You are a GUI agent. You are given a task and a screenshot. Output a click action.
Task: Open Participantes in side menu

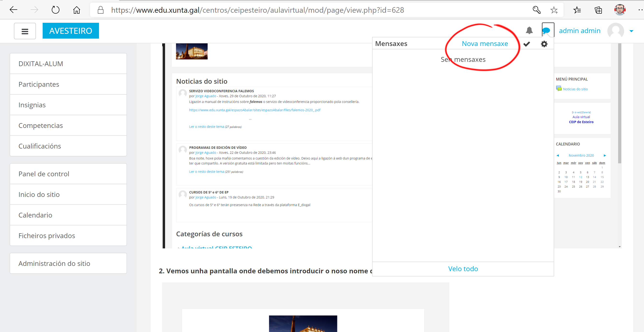coord(39,84)
